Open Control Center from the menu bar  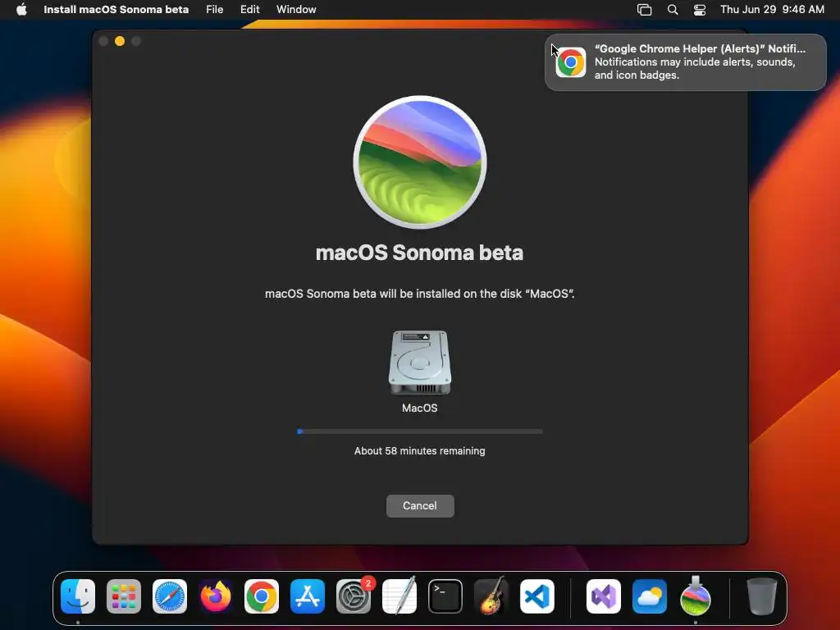tap(699, 10)
